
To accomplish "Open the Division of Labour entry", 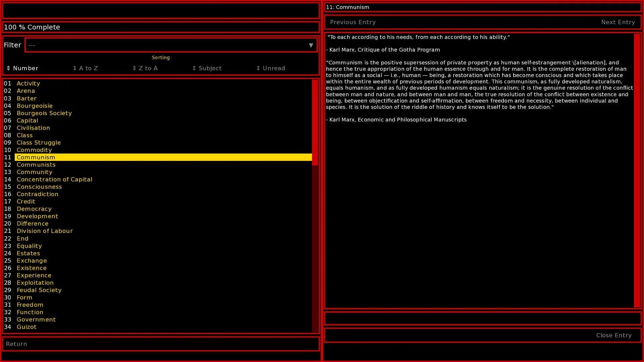I will (45, 231).
